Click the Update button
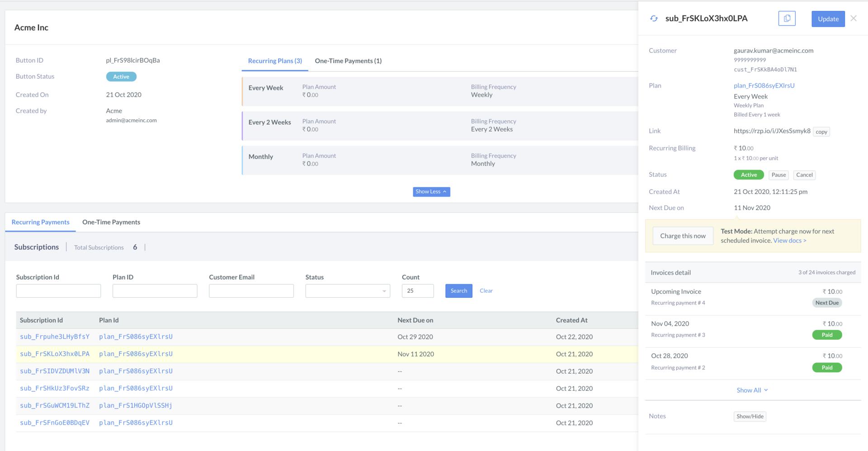This screenshot has height=451, width=868. (828, 19)
